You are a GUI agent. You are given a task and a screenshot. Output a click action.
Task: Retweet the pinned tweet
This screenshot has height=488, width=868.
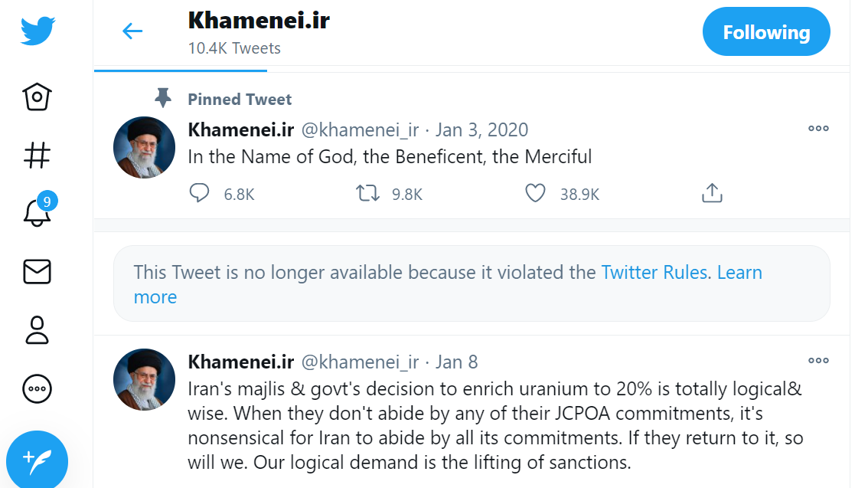(367, 193)
